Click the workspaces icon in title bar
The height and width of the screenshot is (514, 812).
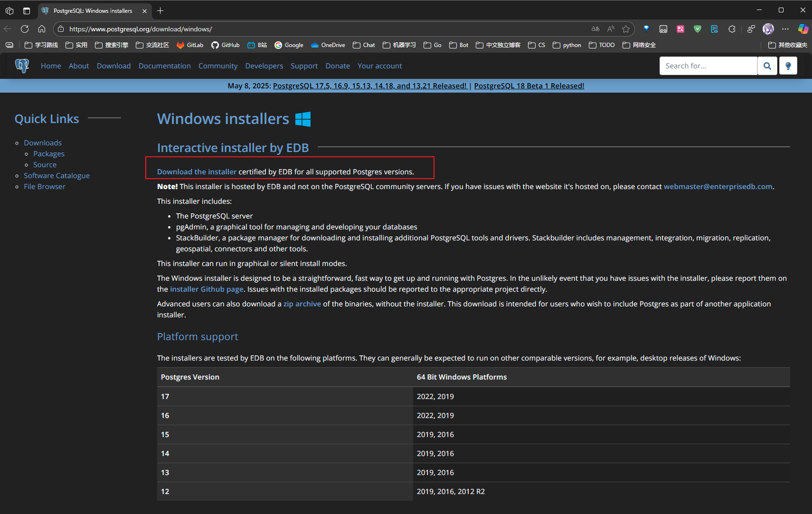click(x=9, y=10)
